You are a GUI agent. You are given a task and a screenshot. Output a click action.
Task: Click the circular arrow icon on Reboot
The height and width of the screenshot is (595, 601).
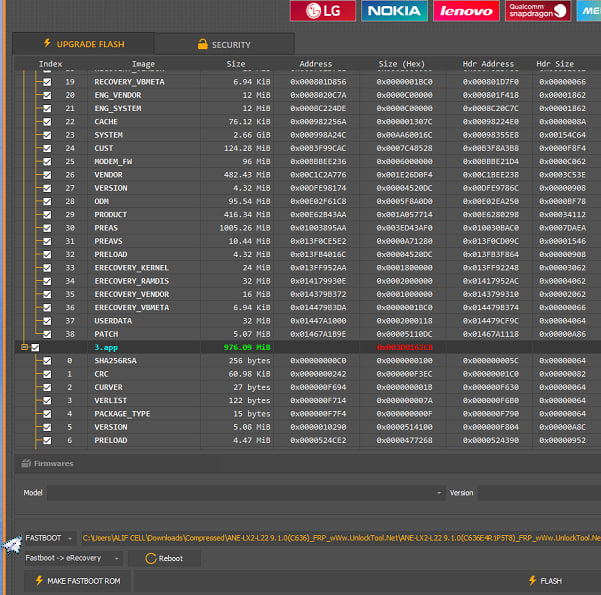[x=150, y=558]
